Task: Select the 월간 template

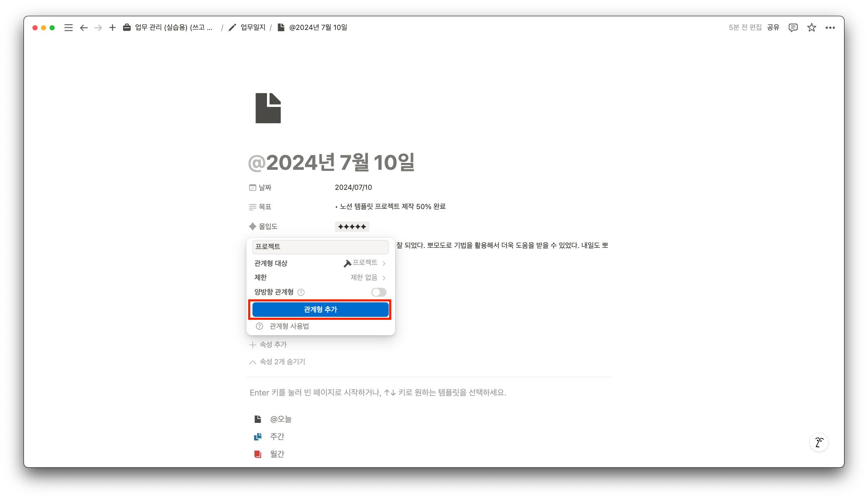Action: coord(277,454)
